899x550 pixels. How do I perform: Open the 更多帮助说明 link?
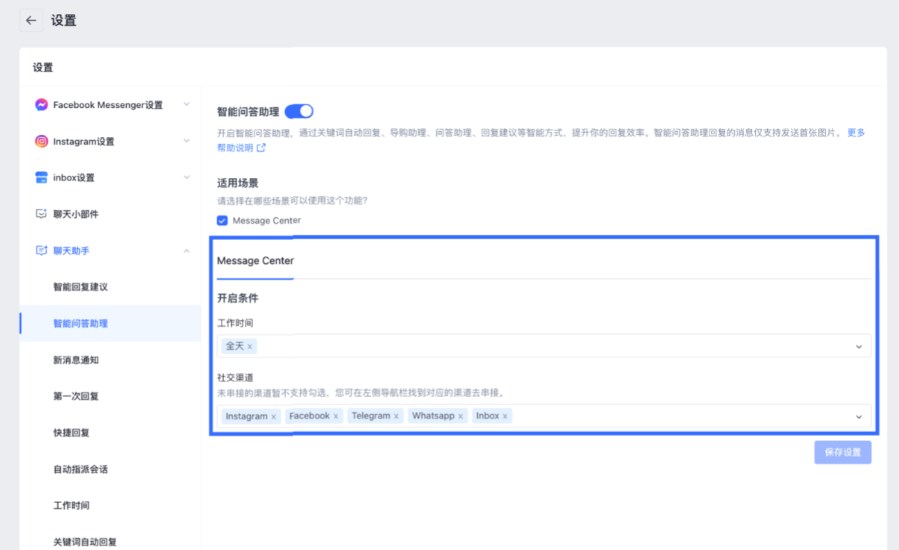(856, 132)
